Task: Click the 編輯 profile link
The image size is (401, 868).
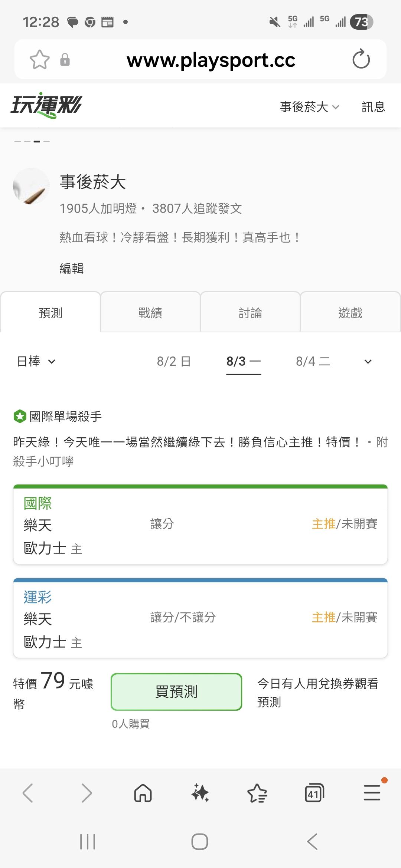Action: pyautogui.click(x=72, y=268)
